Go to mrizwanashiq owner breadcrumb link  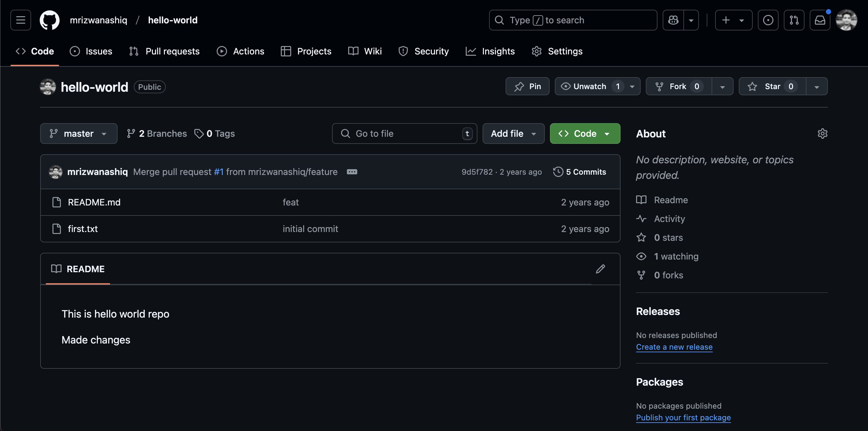98,20
